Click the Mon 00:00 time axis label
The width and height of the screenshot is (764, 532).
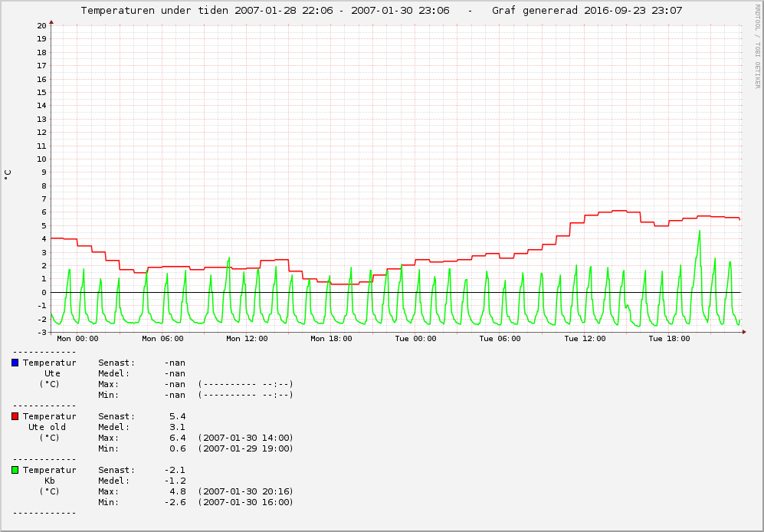pos(77,338)
